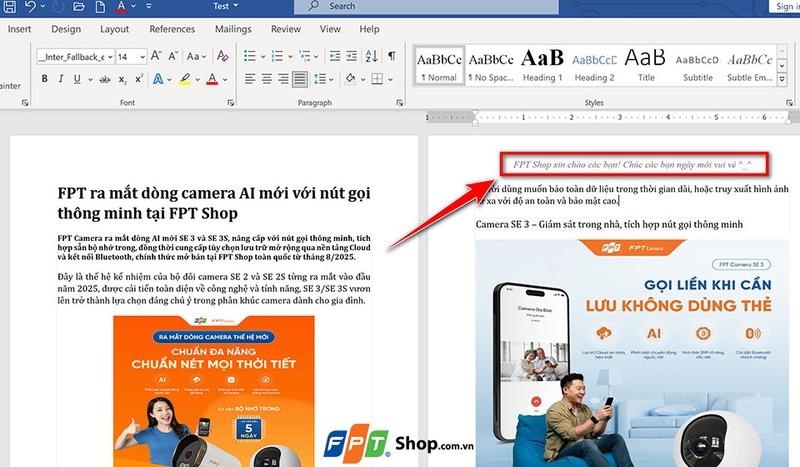800x467 pixels.
Task: Open the References tab
Action: click(172, 29)
